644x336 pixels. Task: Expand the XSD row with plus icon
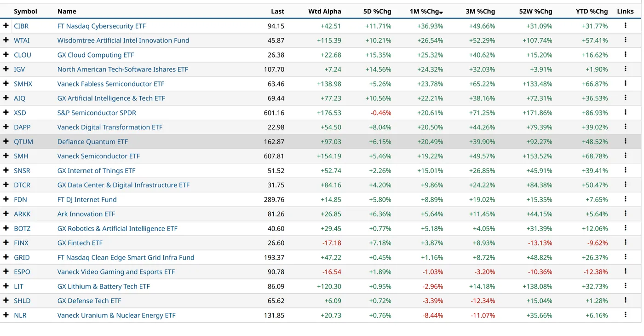6,112
